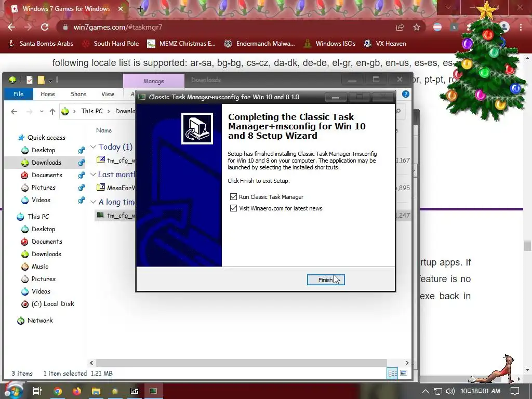Image resolution: width=532 pixels, height=399 pixels.
Task: Open Firefox from taskbar
Action: 77,391
